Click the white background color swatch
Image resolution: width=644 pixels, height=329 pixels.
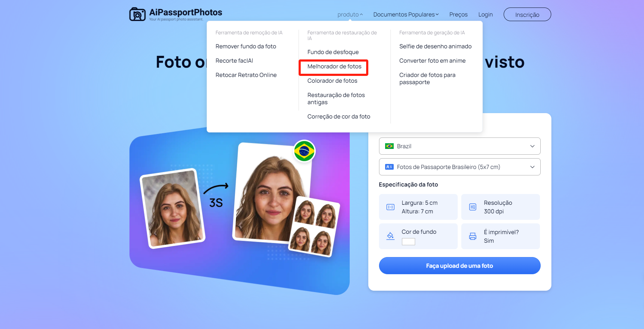point(408,242)
